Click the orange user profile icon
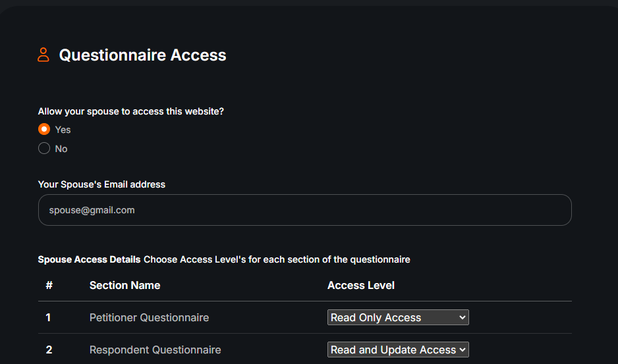618x364 pixels. pyautogui.click(x=43, y=55)
